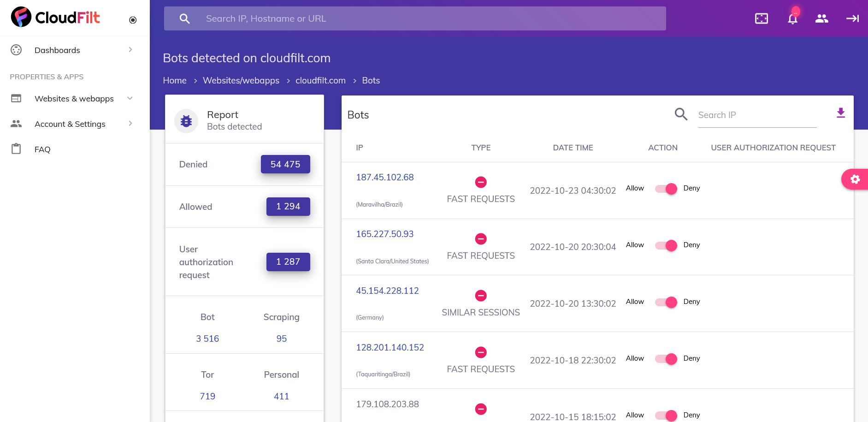The height and width of the screenshot is (422, 868).
Task: Open the Home breadcrumb
Action: (x=174, y=80)
